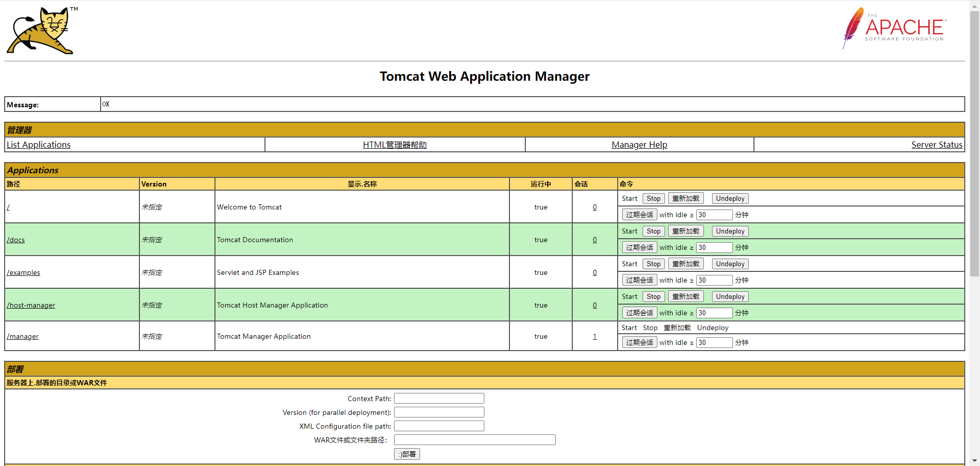Focus the Context Path input field
Viewport: 980px width, 466px height.
(439, 399)
